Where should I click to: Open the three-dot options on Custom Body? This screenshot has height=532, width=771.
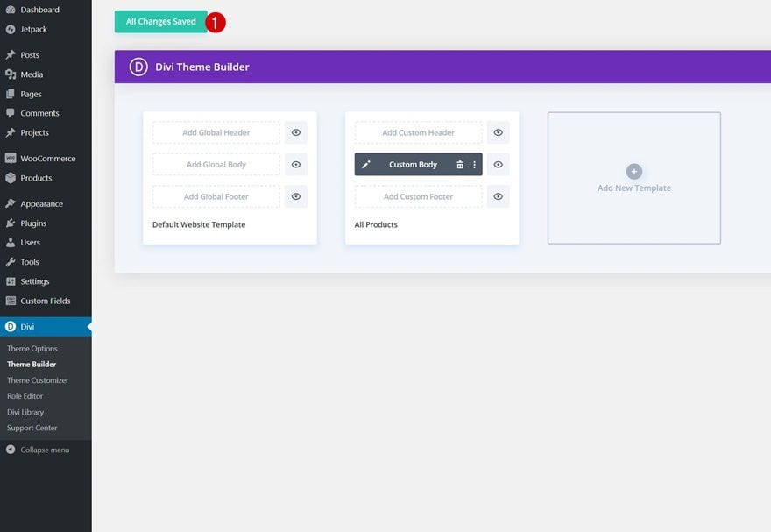[x=475, y=165]
